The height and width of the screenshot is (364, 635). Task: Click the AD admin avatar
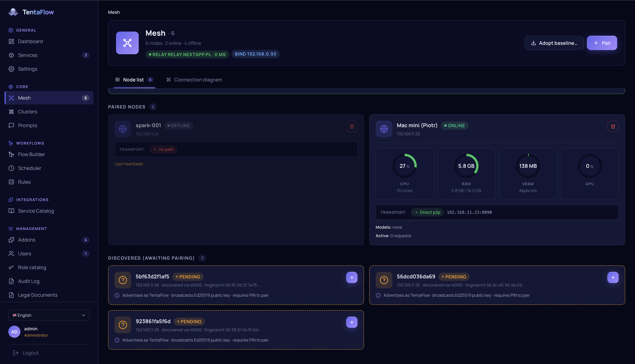14,331
